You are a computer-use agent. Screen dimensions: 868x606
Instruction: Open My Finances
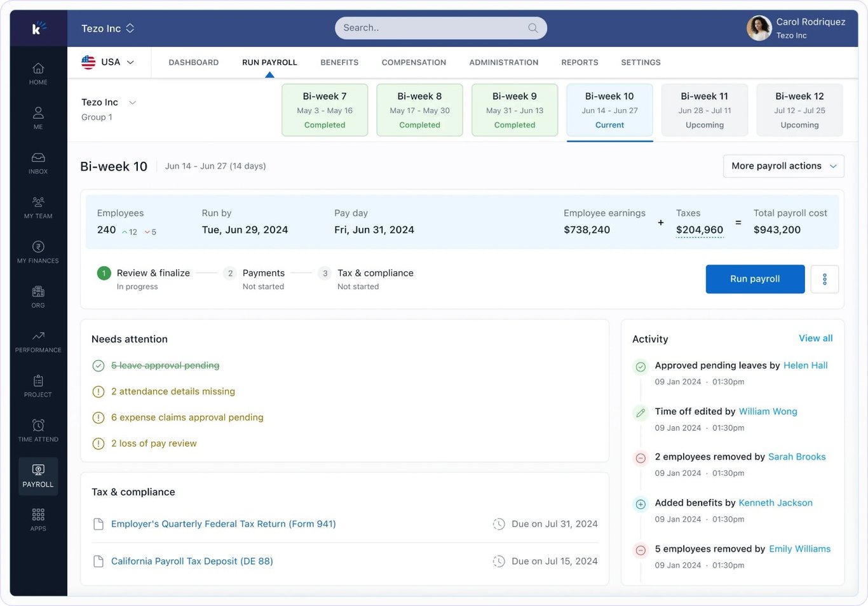point(37,252)
